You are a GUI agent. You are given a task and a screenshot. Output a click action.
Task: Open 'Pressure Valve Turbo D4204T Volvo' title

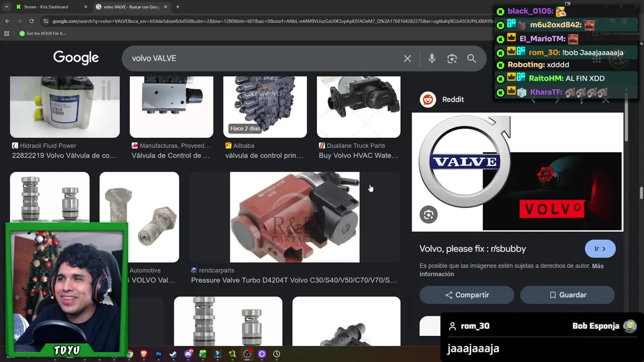tap(294, 280)
